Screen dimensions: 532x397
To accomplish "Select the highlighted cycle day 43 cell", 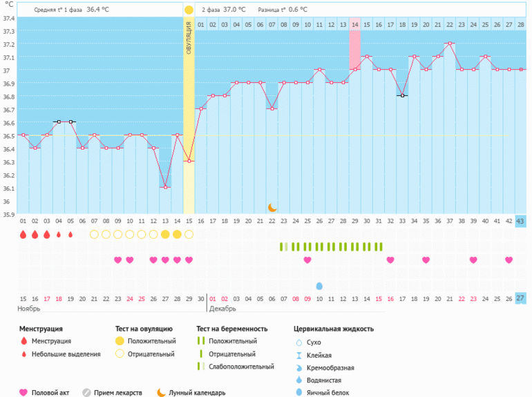I will 520,221.
